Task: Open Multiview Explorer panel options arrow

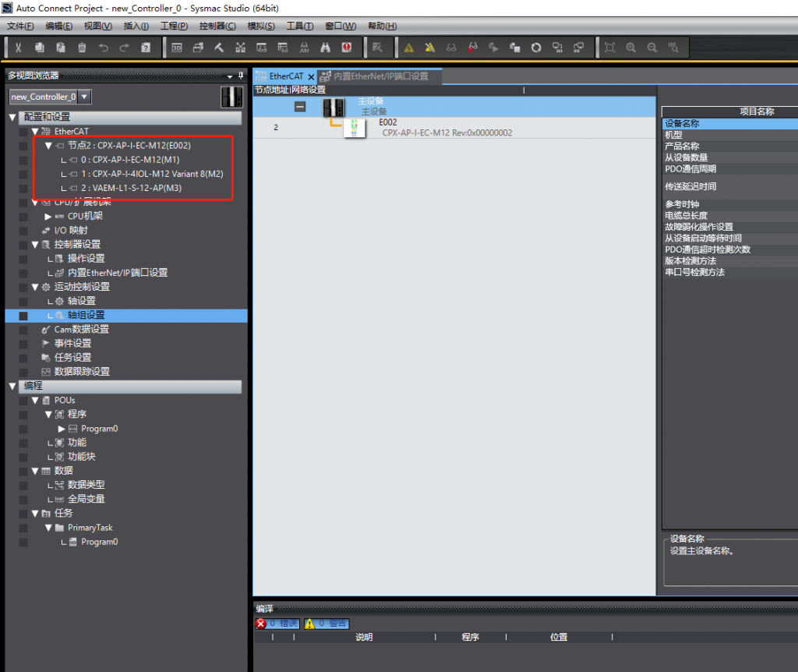Action: (230, 76)
